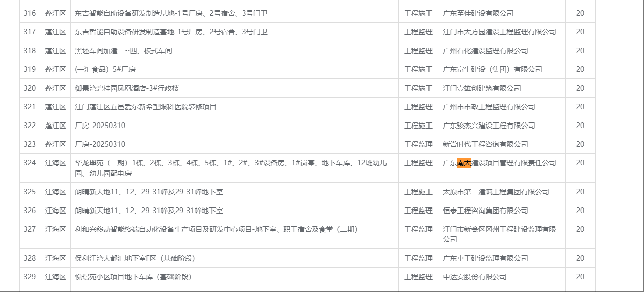The image size is (644, 292).
Task: Click project 悦璟苑小区项目地下车库（基础阶段）
Action: (134, 277)
